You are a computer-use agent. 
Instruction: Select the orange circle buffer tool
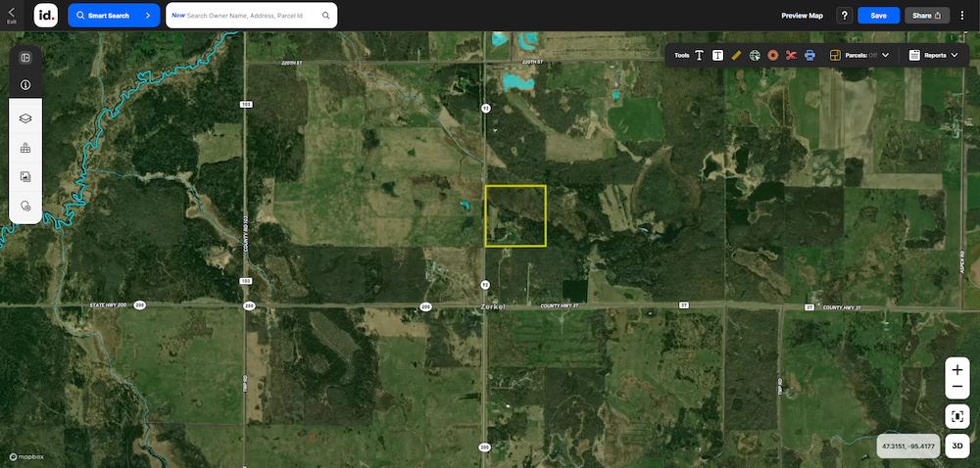coord(773,56)
